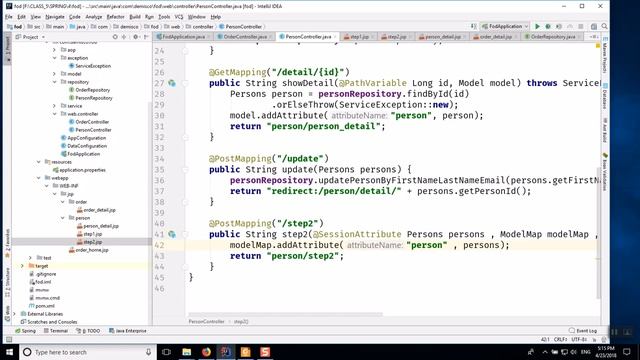Collapse the repository package folder

click(54, 82)
